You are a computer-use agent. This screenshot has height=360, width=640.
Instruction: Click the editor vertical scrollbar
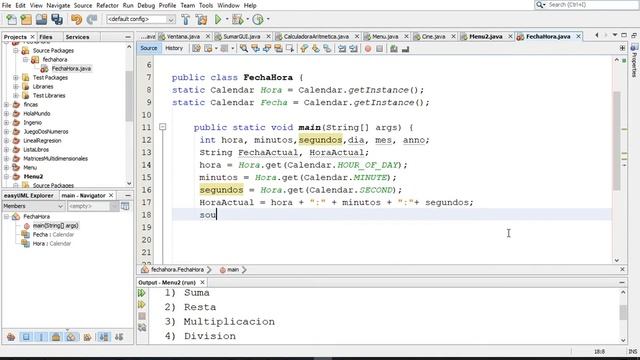[x=616, y=141]
